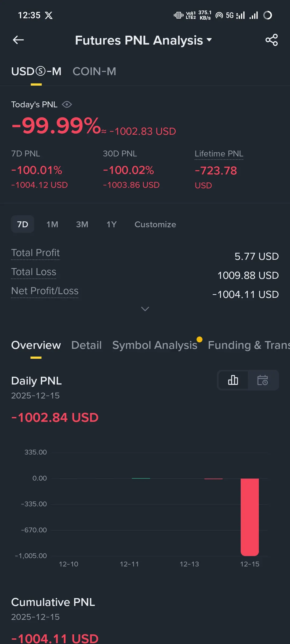Tap Customize date range

point(155,224)
